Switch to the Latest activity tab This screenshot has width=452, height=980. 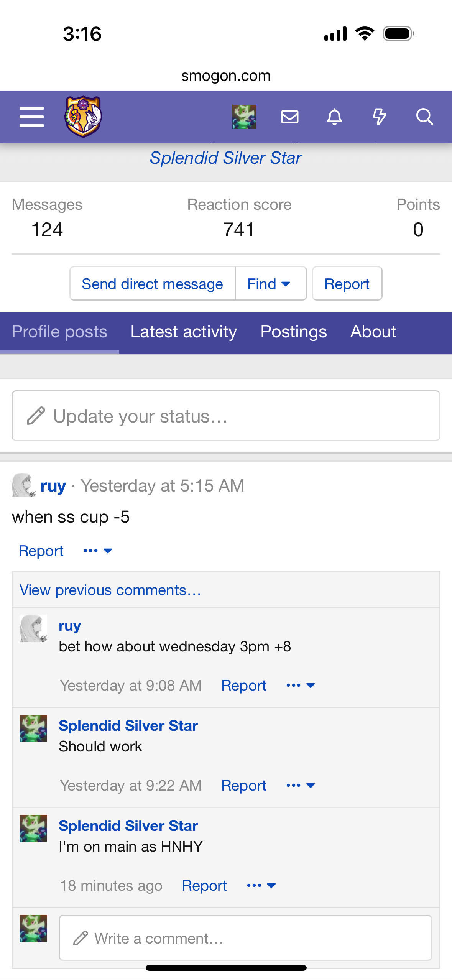(x=184, y=332)
